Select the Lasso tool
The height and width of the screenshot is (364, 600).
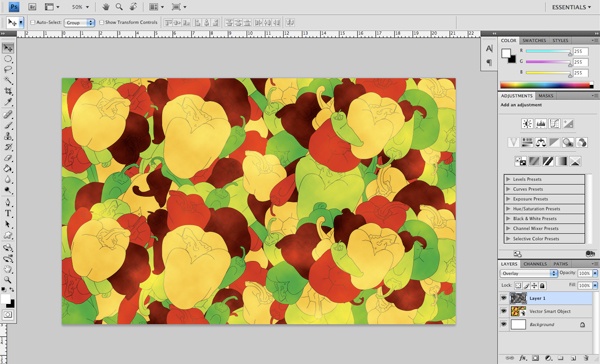click(8, 70)
